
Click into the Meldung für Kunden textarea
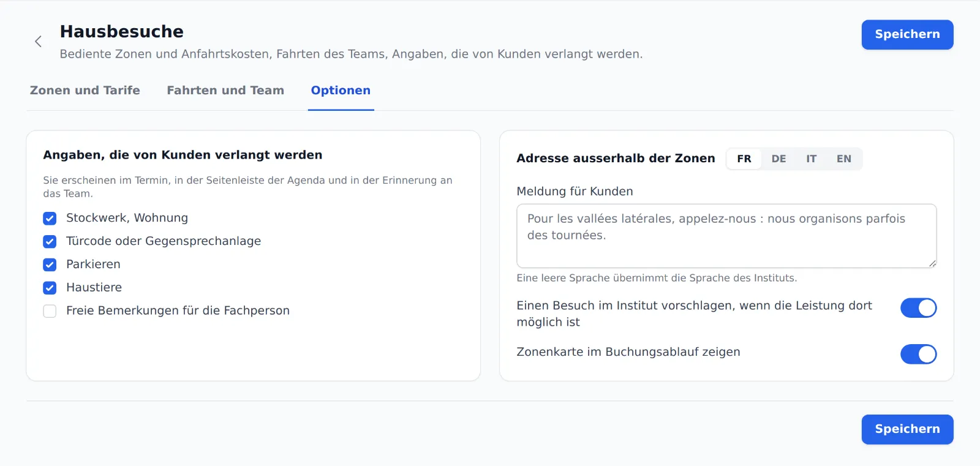pos(726,236)
